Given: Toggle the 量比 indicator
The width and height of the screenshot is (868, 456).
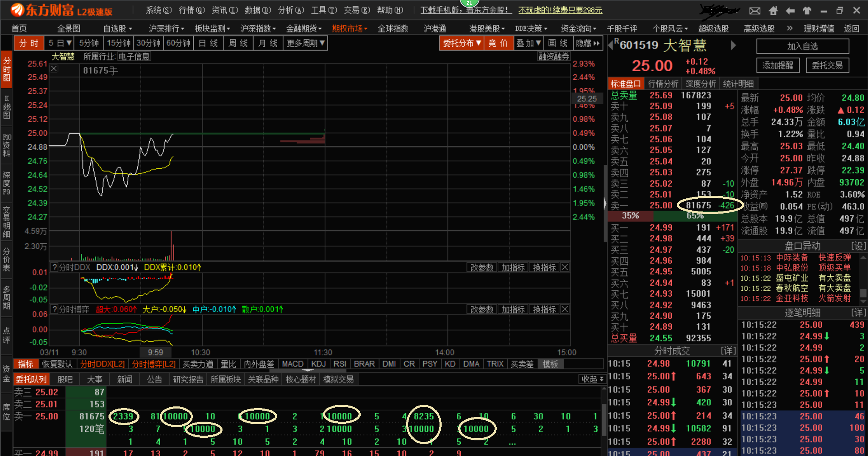Looking at the screenshot, I should 228,364.
